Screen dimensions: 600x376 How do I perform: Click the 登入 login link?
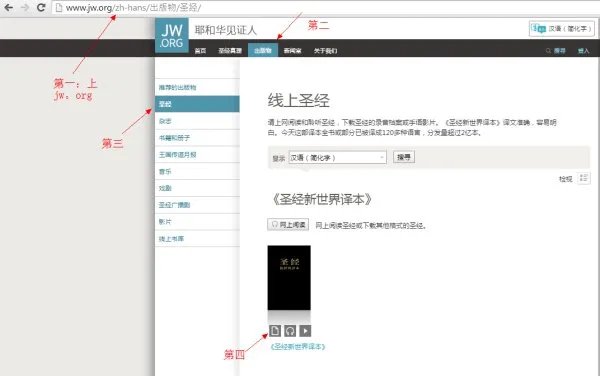point(583,50)
